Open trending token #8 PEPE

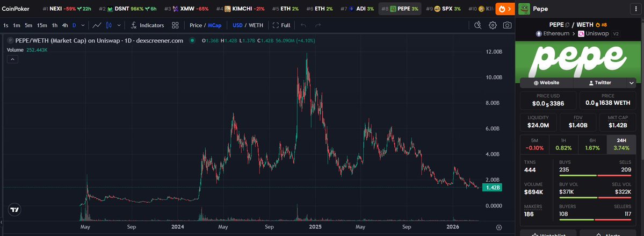tap(400, 9)
